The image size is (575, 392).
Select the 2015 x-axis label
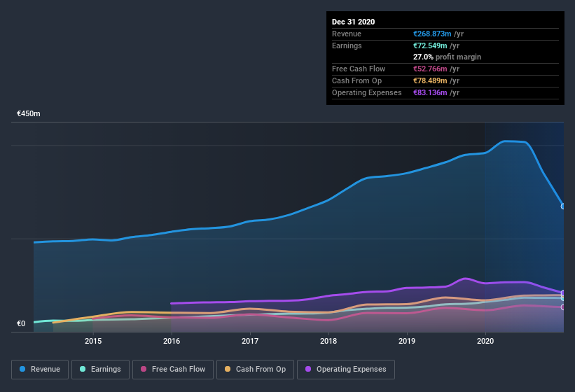(x=93, y=341)
